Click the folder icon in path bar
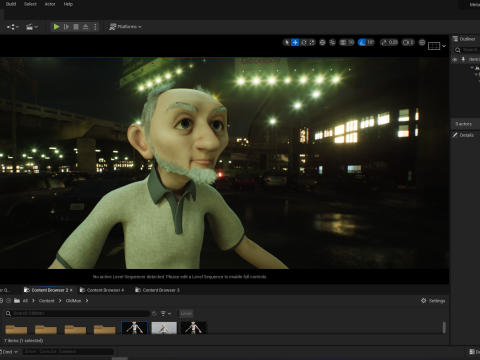The width and height of the screenshot is (480, 360). pyautogui.click(x=17, y=301)
